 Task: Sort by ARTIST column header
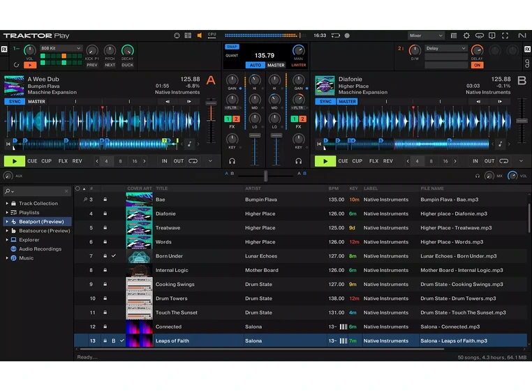pyautogui.click(x=253, y=188)
